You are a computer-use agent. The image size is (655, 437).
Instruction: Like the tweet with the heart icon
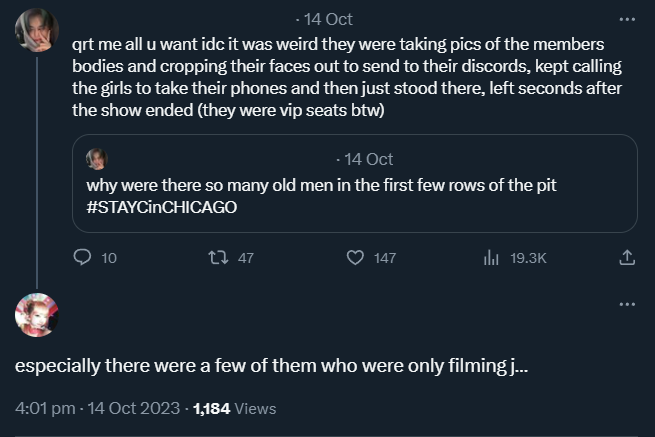[x=354, y=258]
